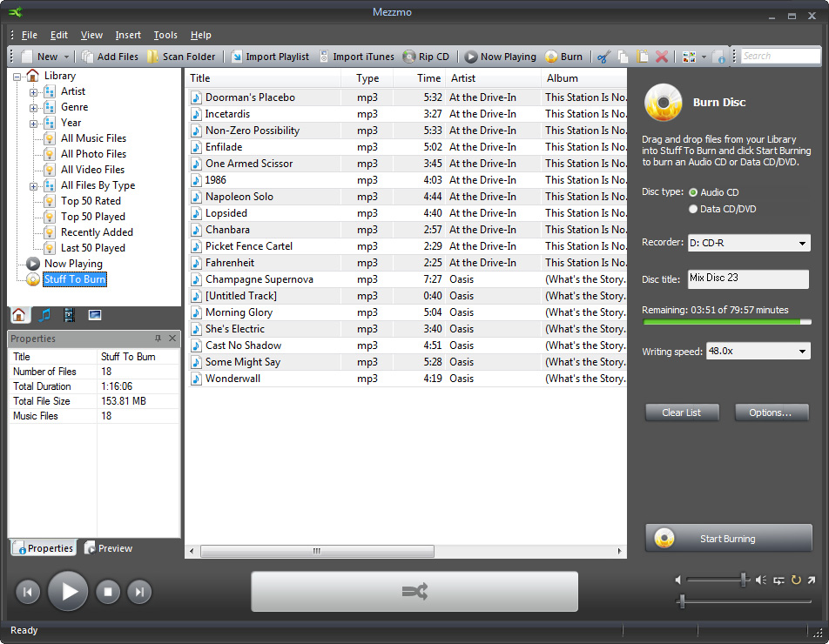Click the next track button
Screen dimensions: 829x644
(139, 592)
